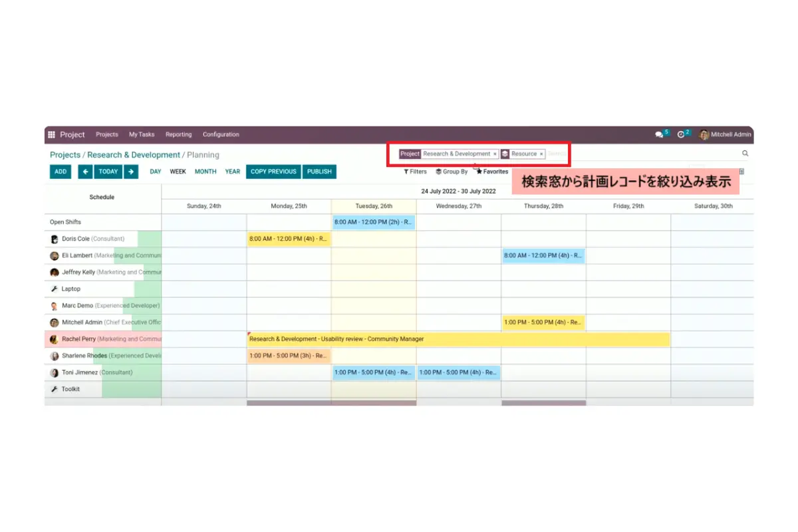The width and height of the screenshot is (798, 532).
Task: Click the Project app title
Action: tap(72, 134)
